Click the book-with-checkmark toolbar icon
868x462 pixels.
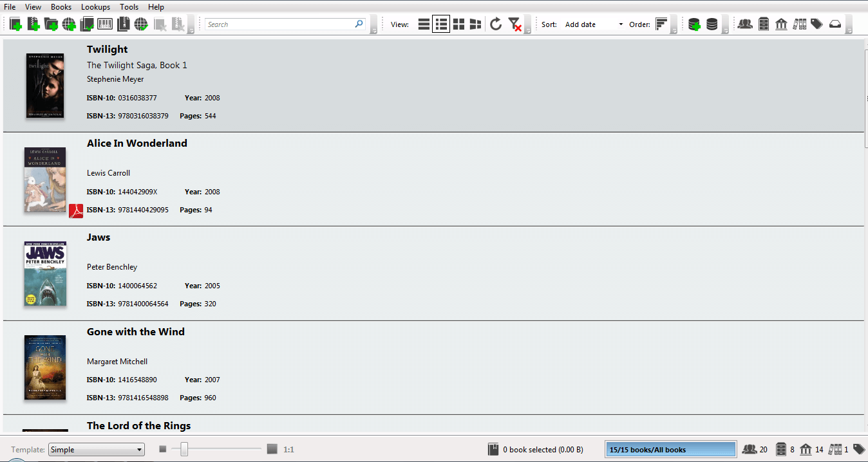click(87, 24)
